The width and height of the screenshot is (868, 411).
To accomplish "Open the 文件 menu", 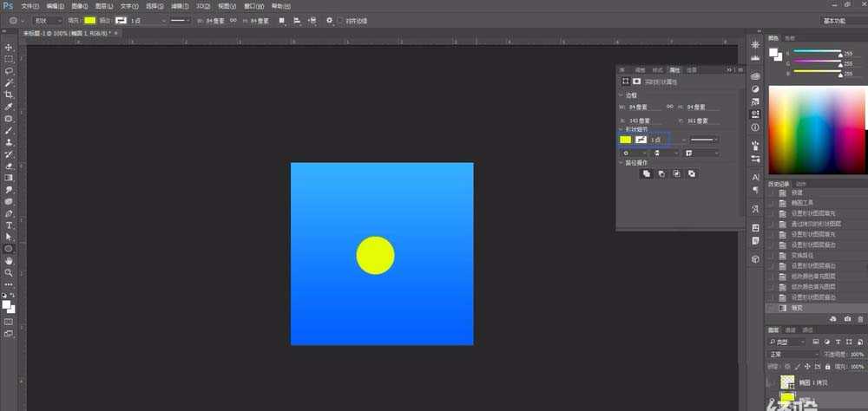I will (30, 6).
